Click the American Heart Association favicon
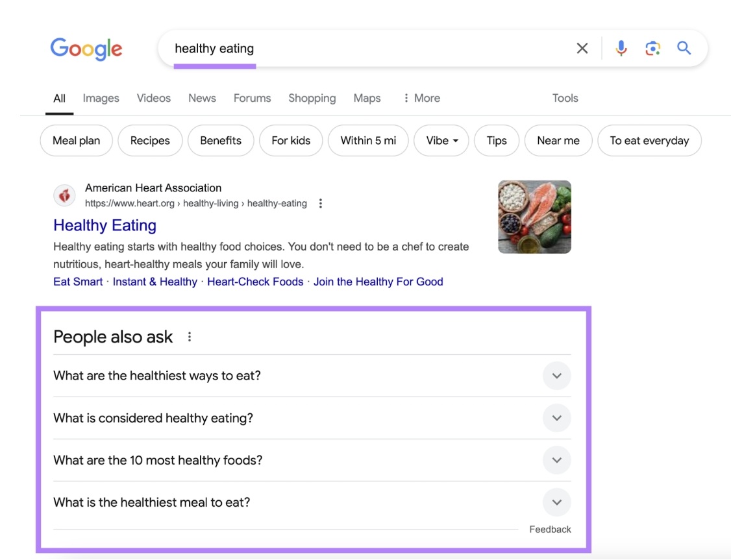The height and width of the screenshot is (560, 731). (x=64, y=195)
